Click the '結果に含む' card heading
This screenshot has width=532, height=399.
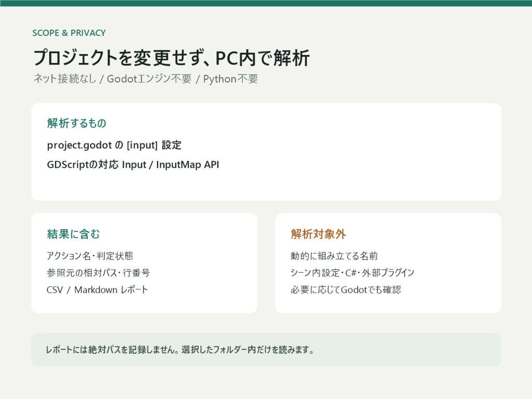[73, 234]
